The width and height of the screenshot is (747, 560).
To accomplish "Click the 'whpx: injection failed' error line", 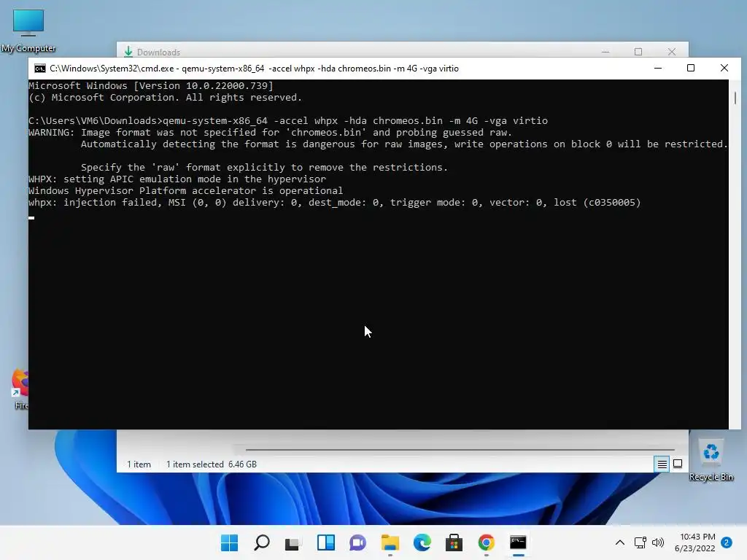I will (334, 203).
